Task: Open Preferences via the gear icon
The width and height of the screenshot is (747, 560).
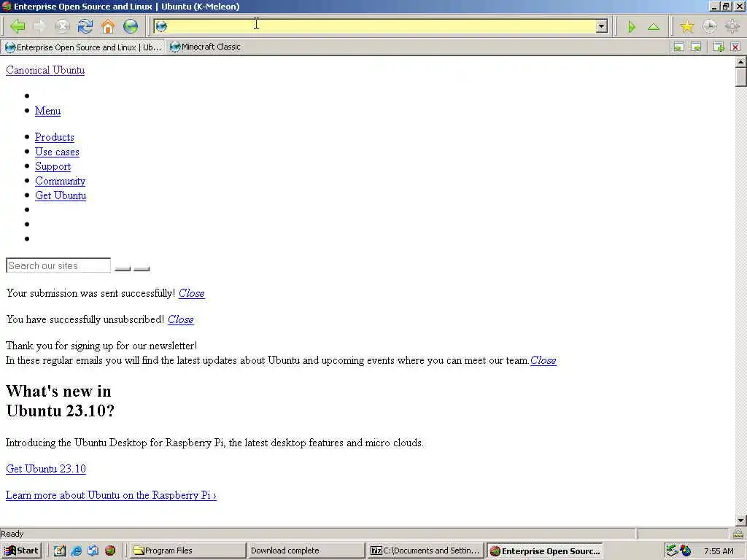Action: (x=732, y=26)
